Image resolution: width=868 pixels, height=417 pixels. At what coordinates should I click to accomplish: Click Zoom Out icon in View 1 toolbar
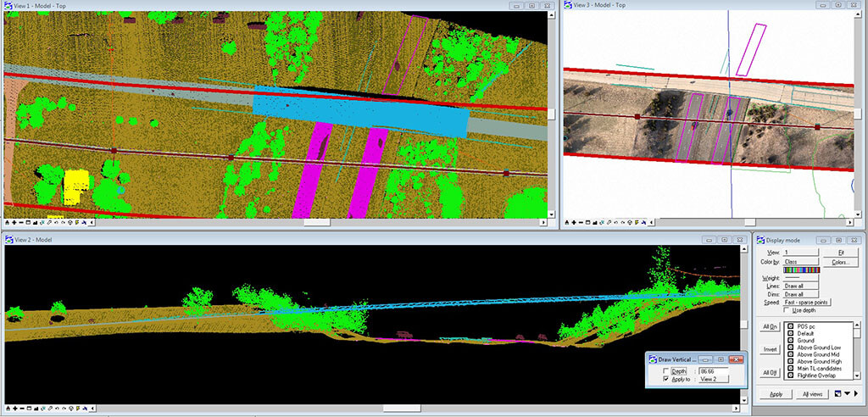(x=21, y=223)
